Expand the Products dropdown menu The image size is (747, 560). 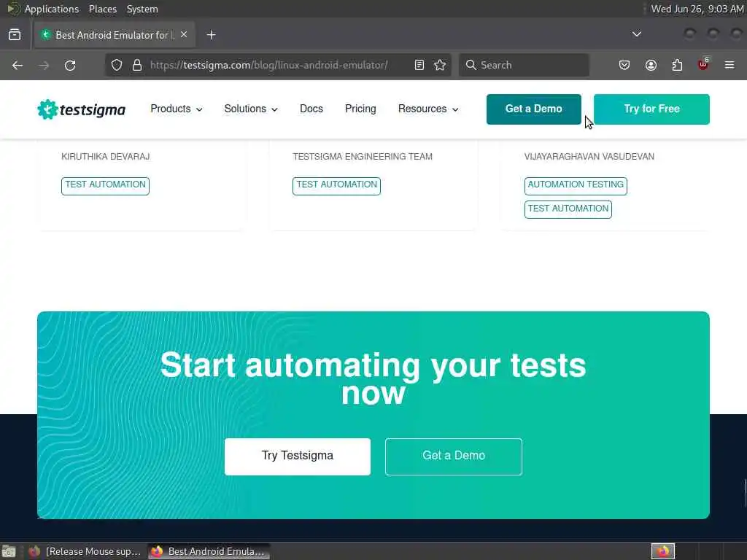point(177,109)
